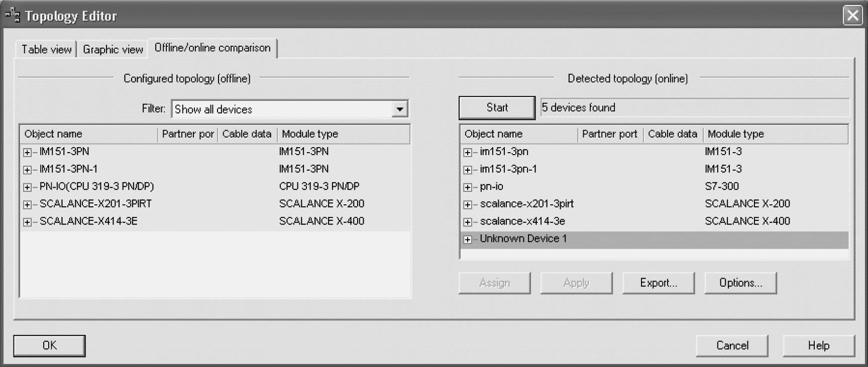Select offline device PN-IO(CPU 319-3 PN/DP)
Image resolution: width=868 pixels, height=367 pixels.
(96, 186)
